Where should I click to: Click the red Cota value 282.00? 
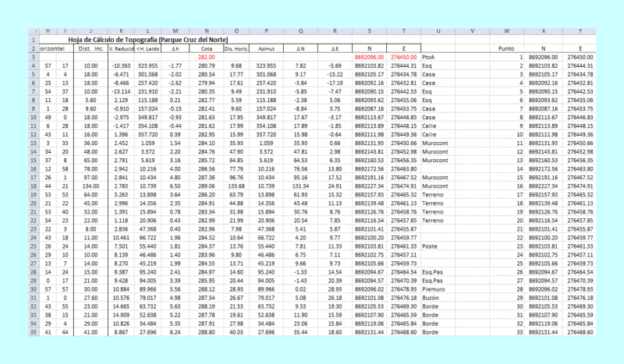206,57
